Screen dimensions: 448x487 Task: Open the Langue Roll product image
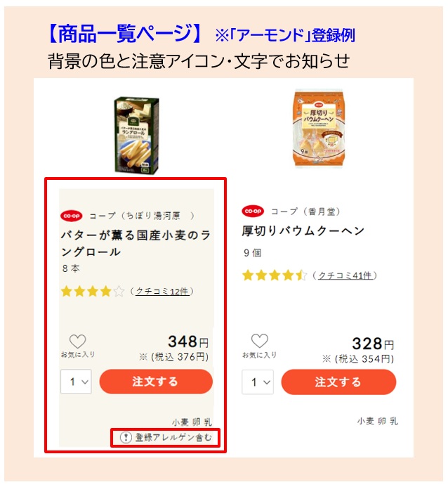tap(136, 136)
